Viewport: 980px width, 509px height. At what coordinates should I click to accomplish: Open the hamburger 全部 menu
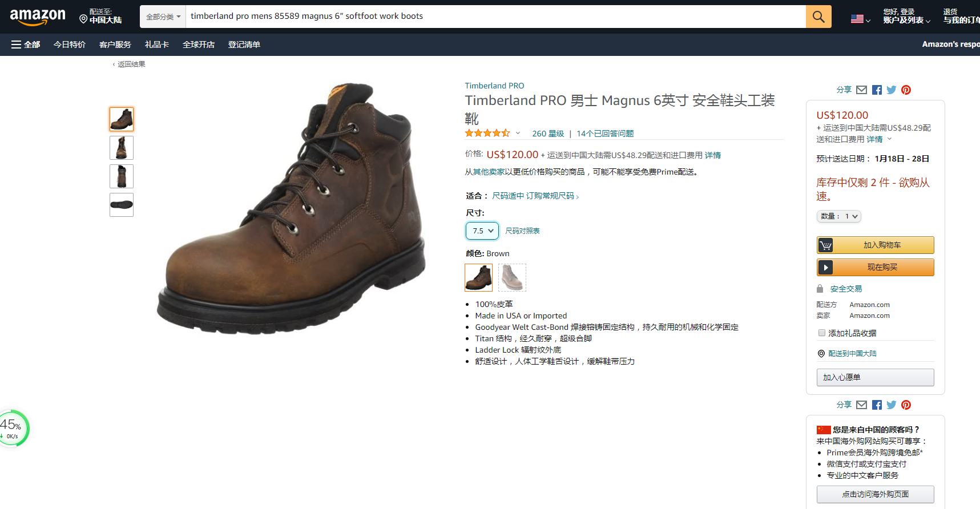coord(26,45)
